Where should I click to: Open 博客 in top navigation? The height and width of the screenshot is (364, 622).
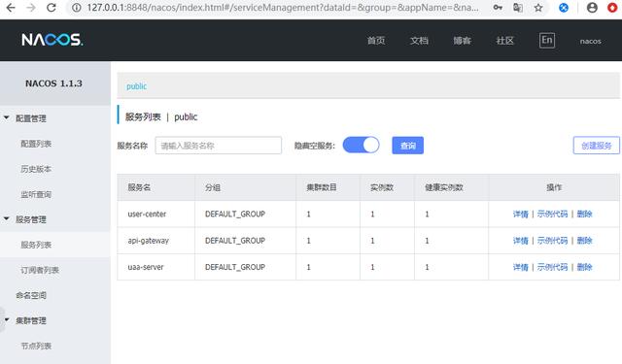tap(463, 41)
